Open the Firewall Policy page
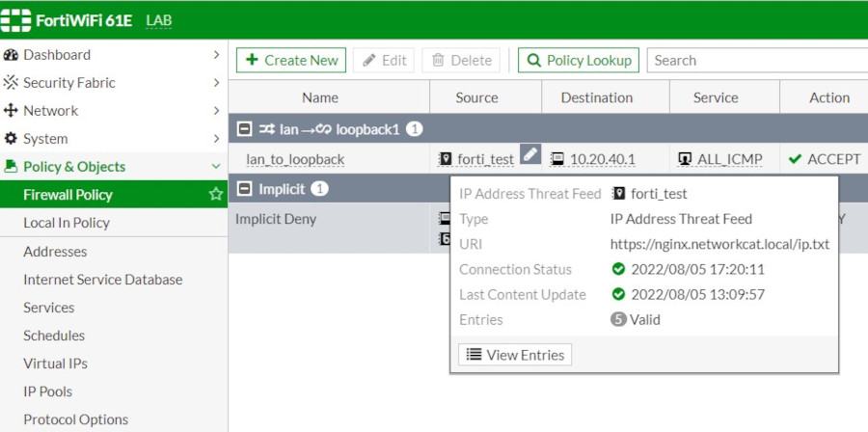Viewport: 868px width, 432px height. point(114,194)
